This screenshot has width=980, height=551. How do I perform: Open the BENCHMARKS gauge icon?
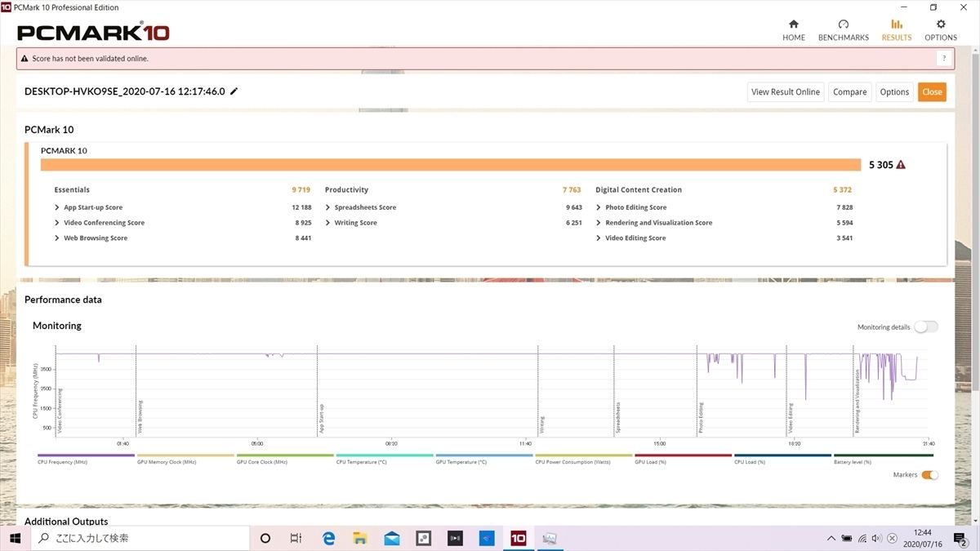click(844, 24)
